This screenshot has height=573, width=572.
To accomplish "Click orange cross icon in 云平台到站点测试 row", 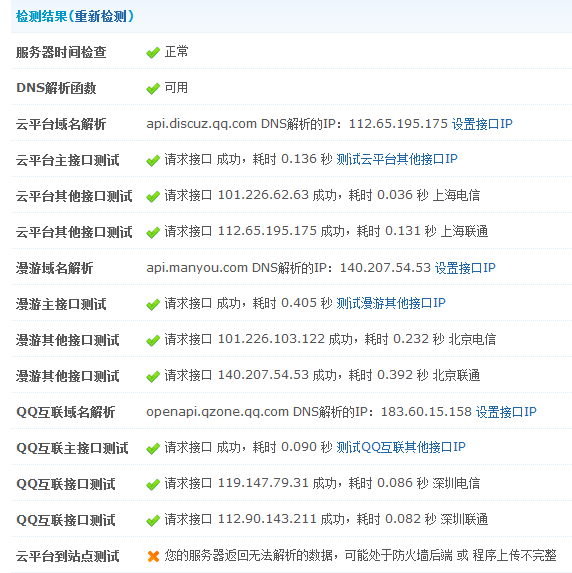I will [153, 557].
